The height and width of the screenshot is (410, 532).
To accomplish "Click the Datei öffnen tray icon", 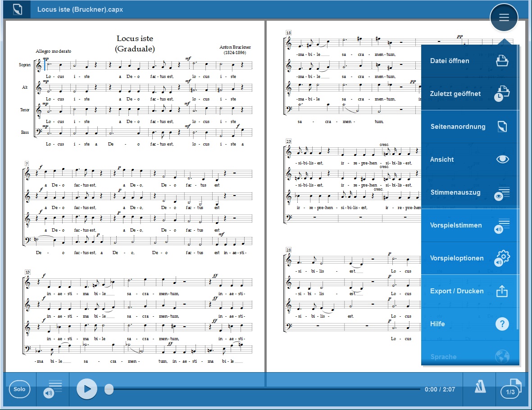I will click(502, 61).
